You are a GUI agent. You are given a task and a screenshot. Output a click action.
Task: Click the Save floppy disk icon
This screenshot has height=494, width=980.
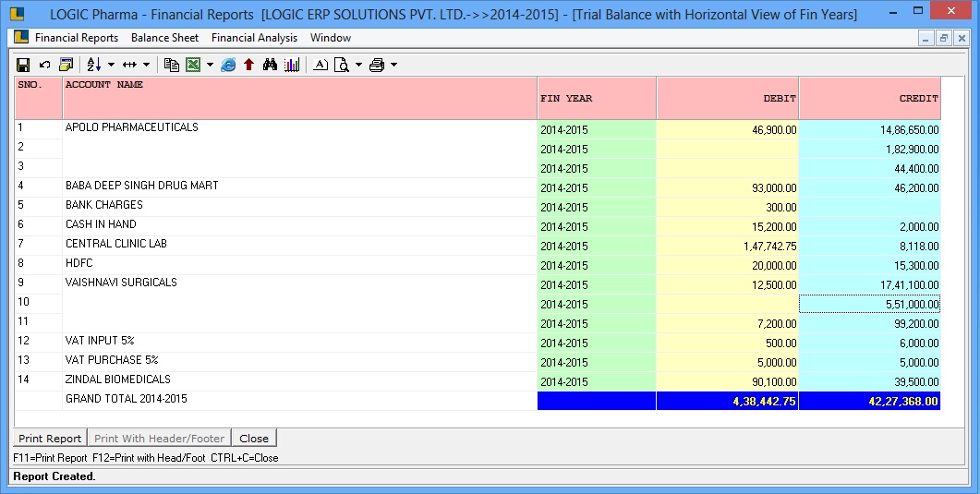pos(23,65)
